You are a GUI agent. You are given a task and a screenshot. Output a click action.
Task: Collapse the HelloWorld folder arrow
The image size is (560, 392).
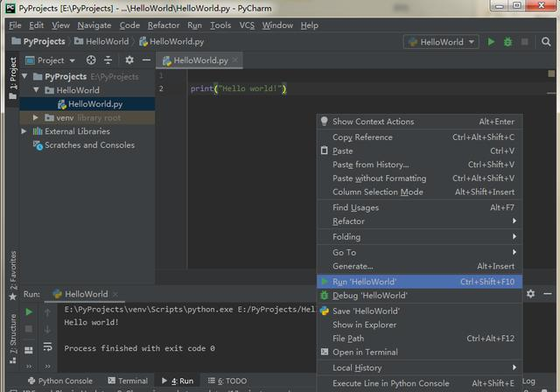pos(36,90)
